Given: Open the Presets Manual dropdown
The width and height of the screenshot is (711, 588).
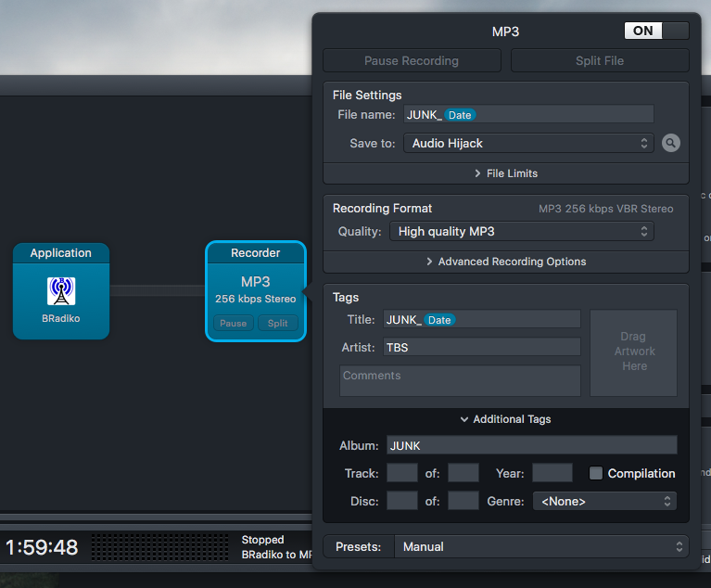Looking at the screenshot, I should [x=541, y=546].
